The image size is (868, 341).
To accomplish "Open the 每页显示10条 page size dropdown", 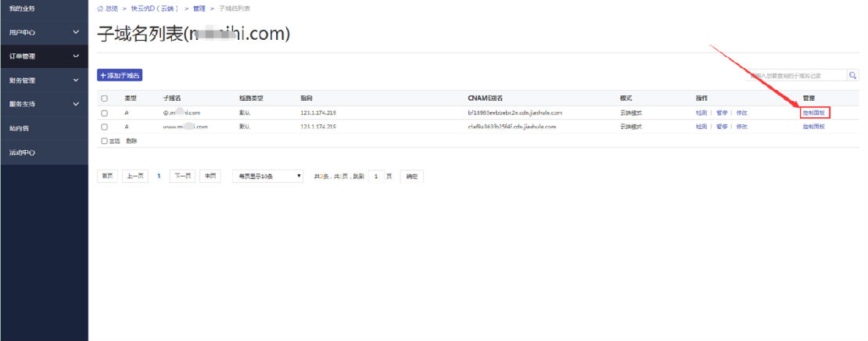I will [x=267, y=177].
